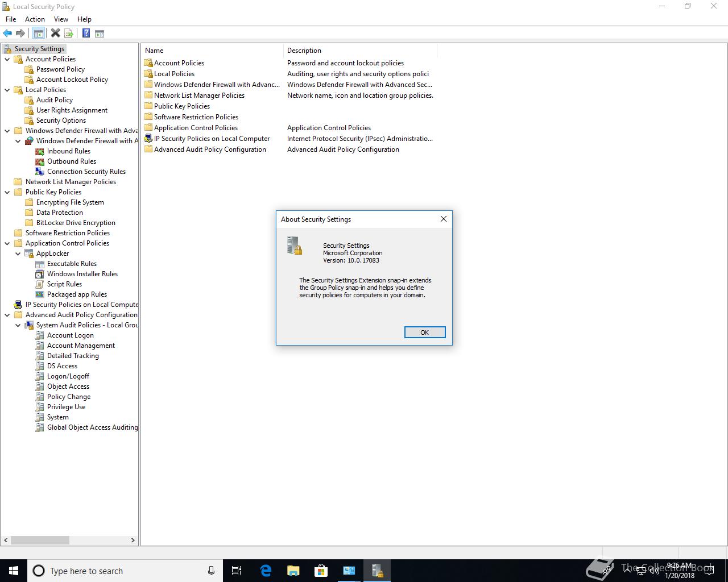Collapse System Audit Policies tree node
Viewport: 728px width, 582px height.
pyautogui.click(x=18, y=325)
